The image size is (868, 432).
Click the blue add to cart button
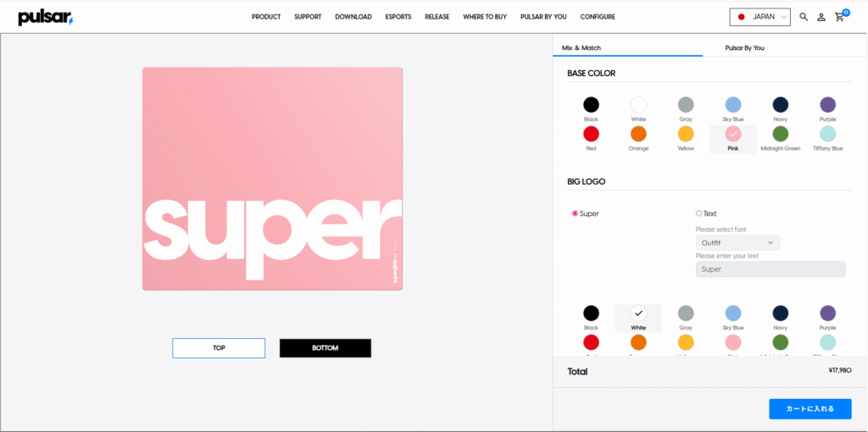point(810,409)
